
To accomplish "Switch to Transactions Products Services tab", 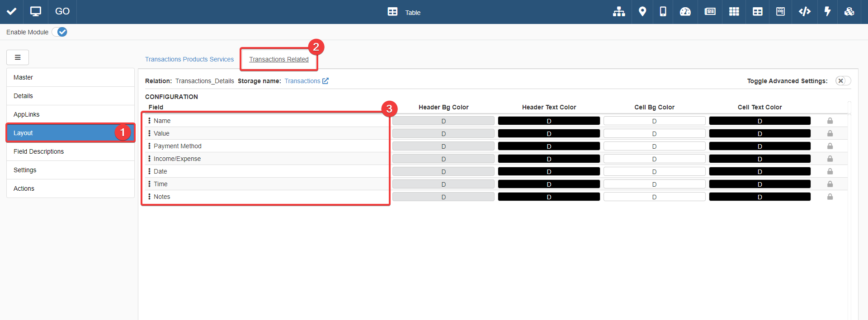I will tap(189, 59).
